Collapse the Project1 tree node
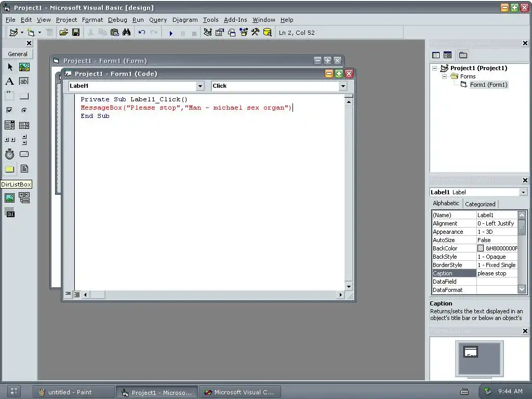 point(435,68)
